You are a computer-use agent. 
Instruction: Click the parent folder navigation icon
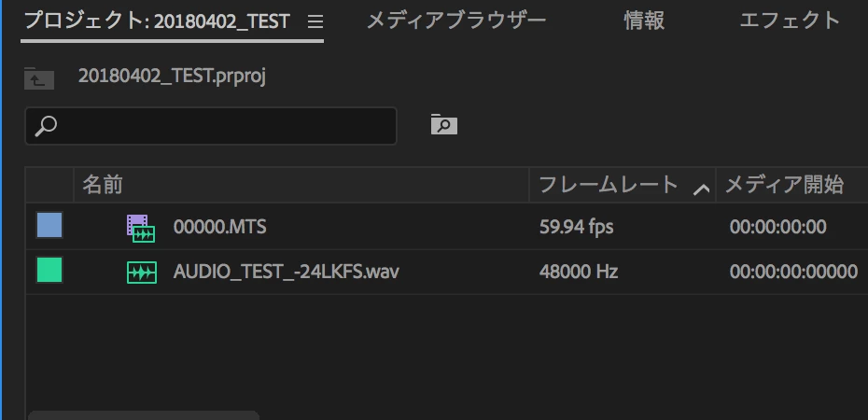point(39,78)
